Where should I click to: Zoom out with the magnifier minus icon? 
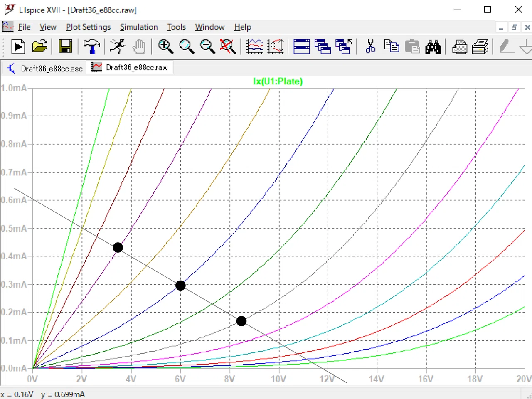[207, 47]
